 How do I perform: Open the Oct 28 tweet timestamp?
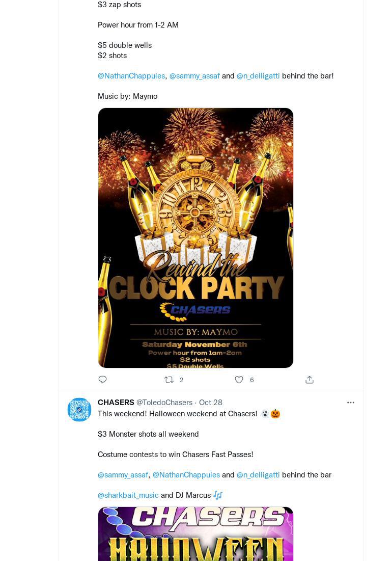click(x=211, y=403)
